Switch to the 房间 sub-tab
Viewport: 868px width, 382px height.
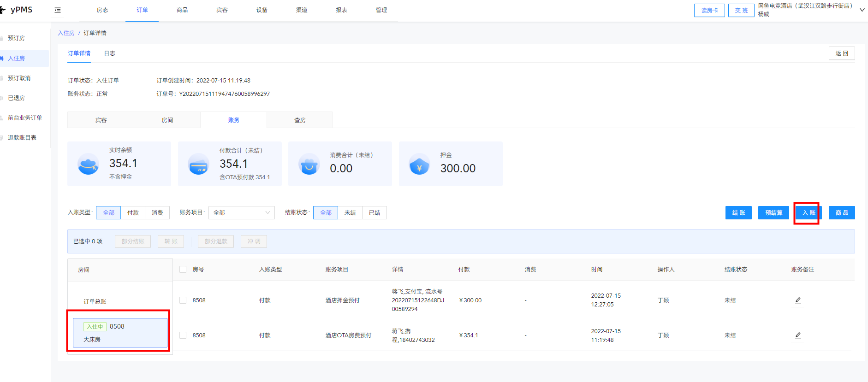point(167,120)
